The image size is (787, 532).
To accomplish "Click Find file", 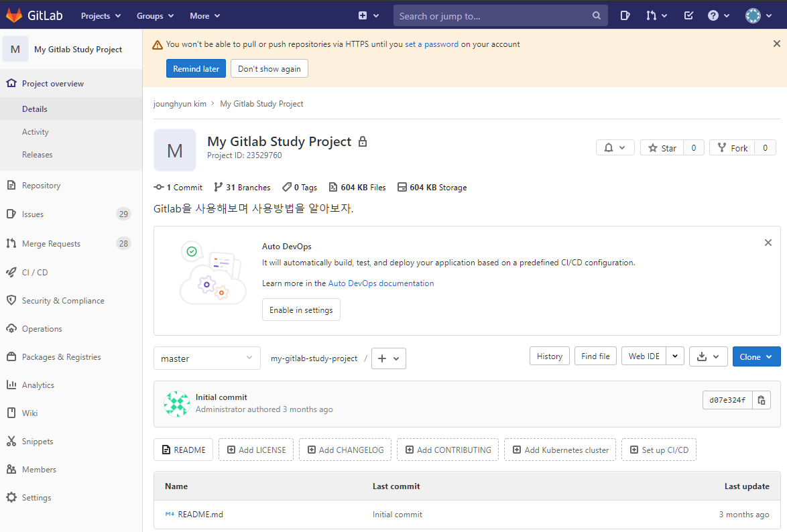I will pos(595,356).
